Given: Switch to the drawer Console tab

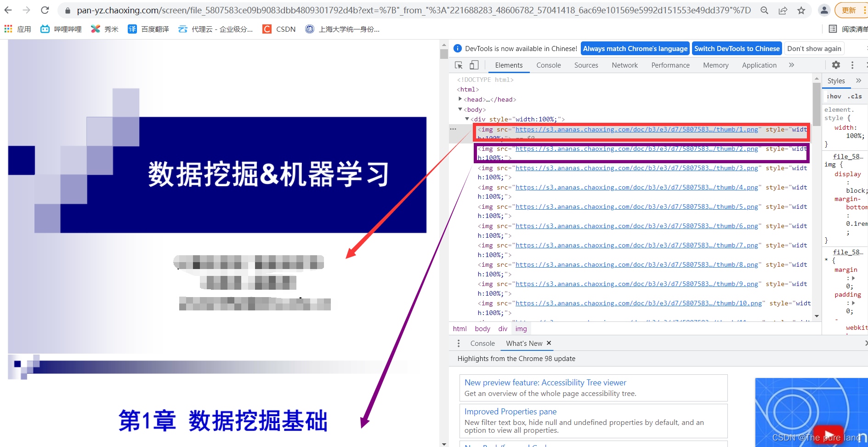Looking at the screenshot, I should click(x=482, y=344).
